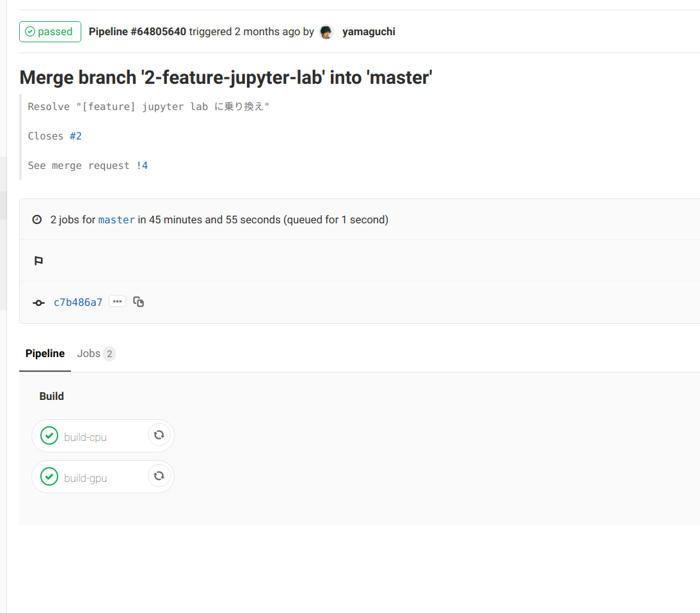Open yamaguchi's avatar image
The width and height of the screenshot is (700, 613).
coord(326,32)
